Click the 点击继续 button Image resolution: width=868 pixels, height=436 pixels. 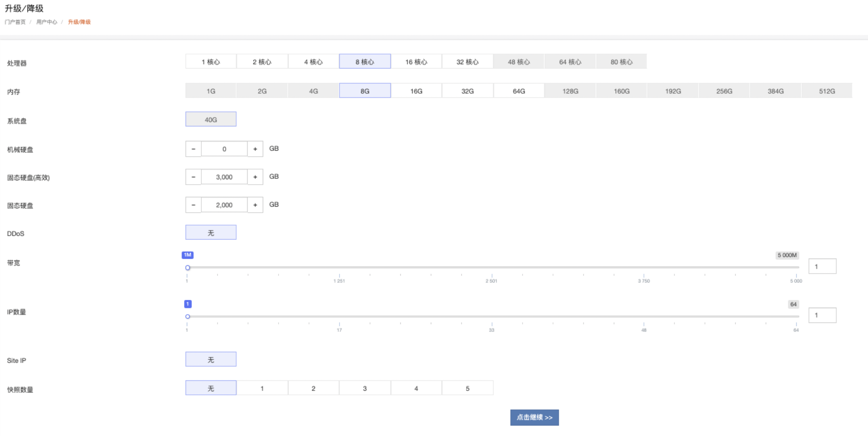(x=534, y=418)
